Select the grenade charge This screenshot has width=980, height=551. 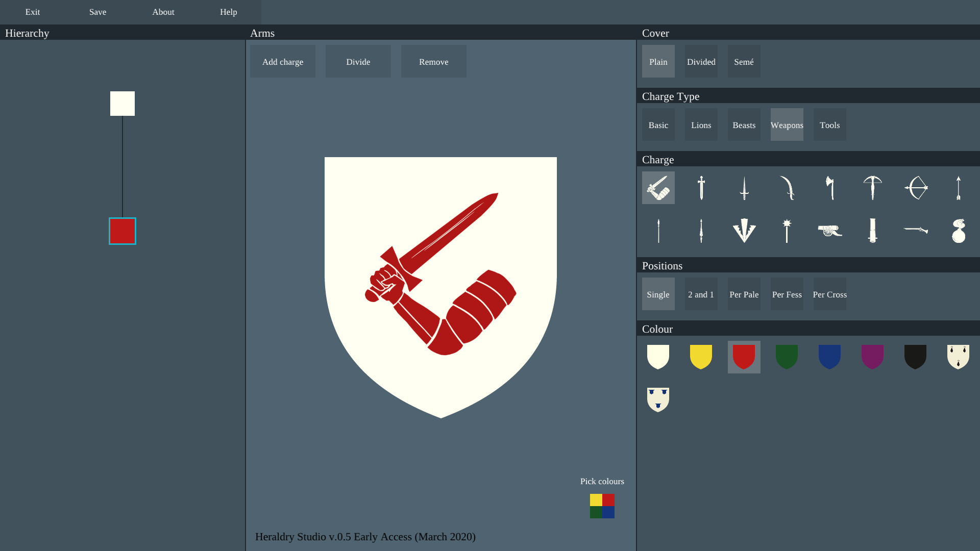click(x=959, y=231)
